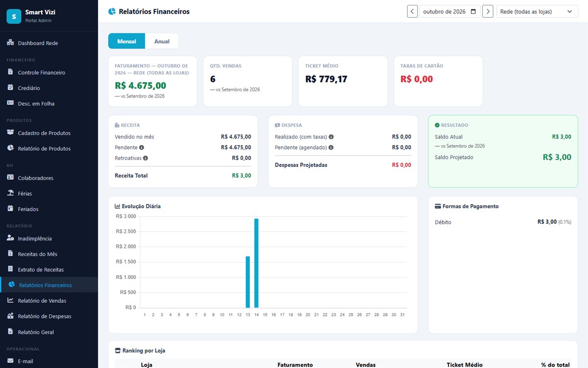Open Relatórios Financeiros in the sidebar

pos(49,285)
